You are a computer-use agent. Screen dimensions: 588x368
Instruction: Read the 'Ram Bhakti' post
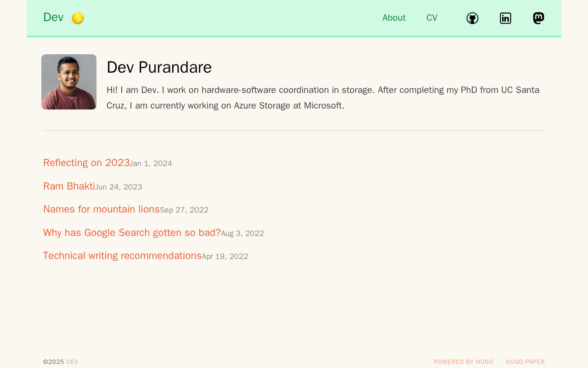pyautogui.click(x=69, y=186)
